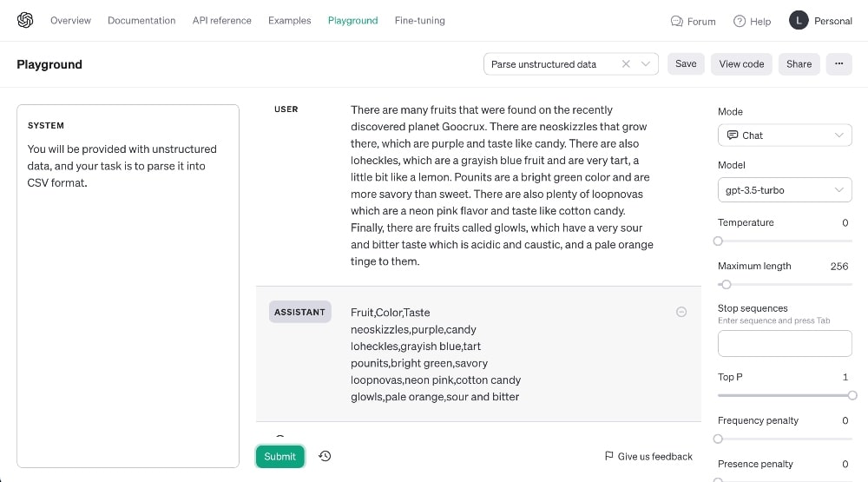Click the Temperature slider handle

[718, 241]
